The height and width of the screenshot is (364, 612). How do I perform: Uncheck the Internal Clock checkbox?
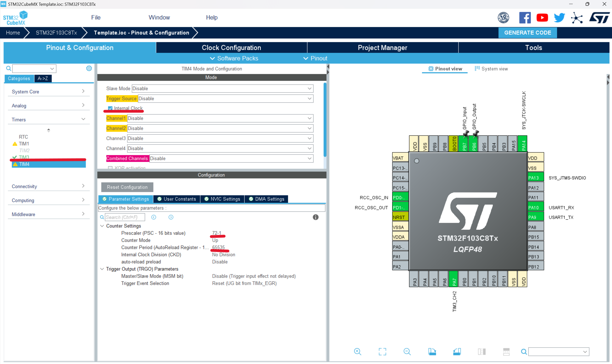(110, 108)
